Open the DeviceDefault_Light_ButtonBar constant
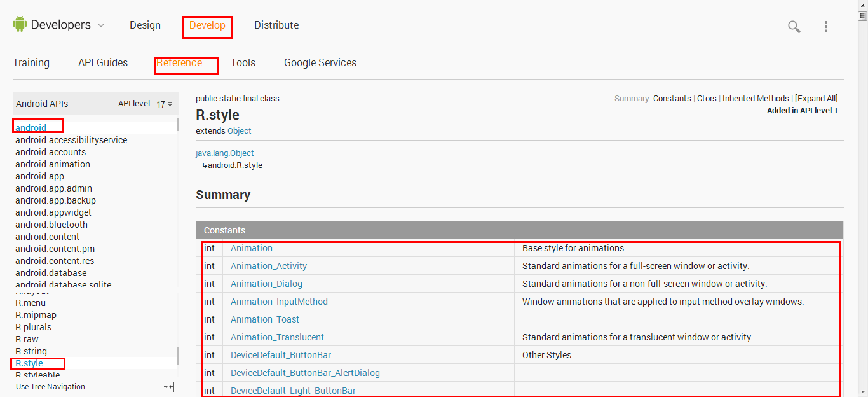This screenshot has width=868, height=397. point(293,391)
